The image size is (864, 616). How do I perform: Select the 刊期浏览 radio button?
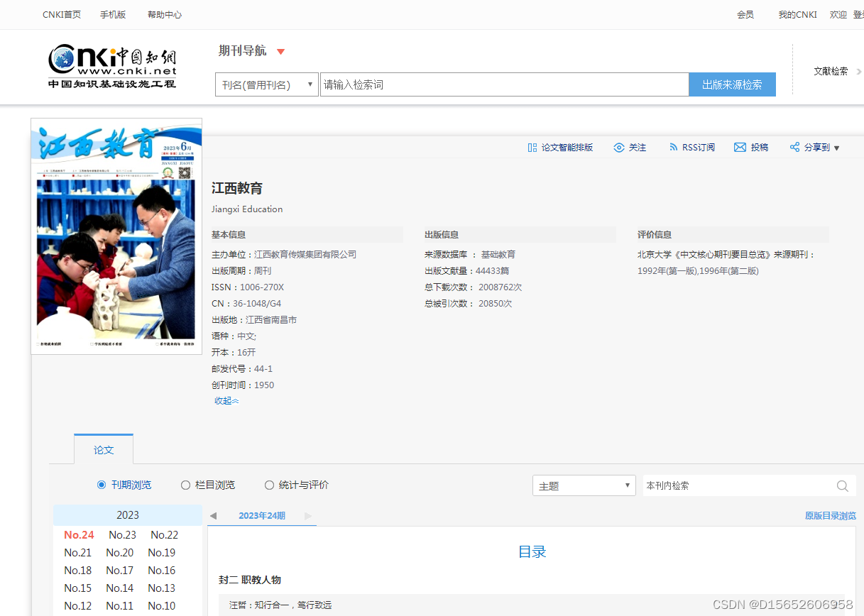click(102, 485)
